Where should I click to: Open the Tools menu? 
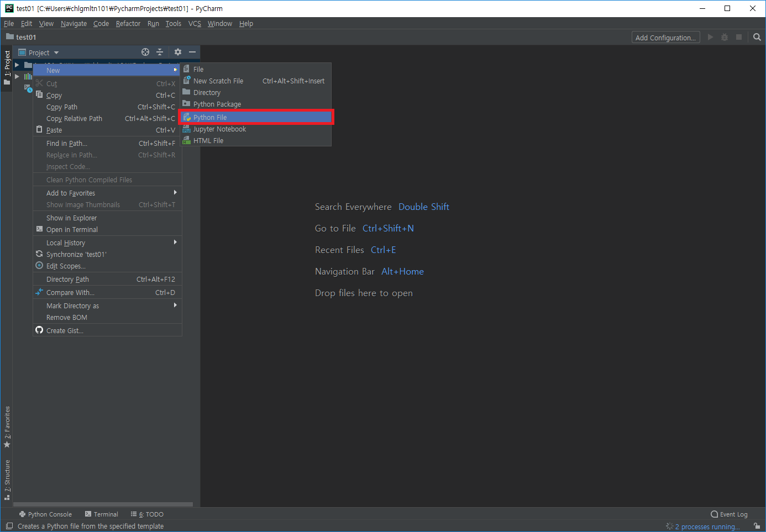point(173,23)
